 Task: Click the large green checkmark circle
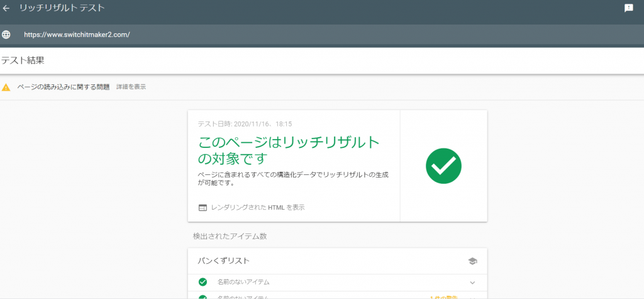(x=443, y=166)
